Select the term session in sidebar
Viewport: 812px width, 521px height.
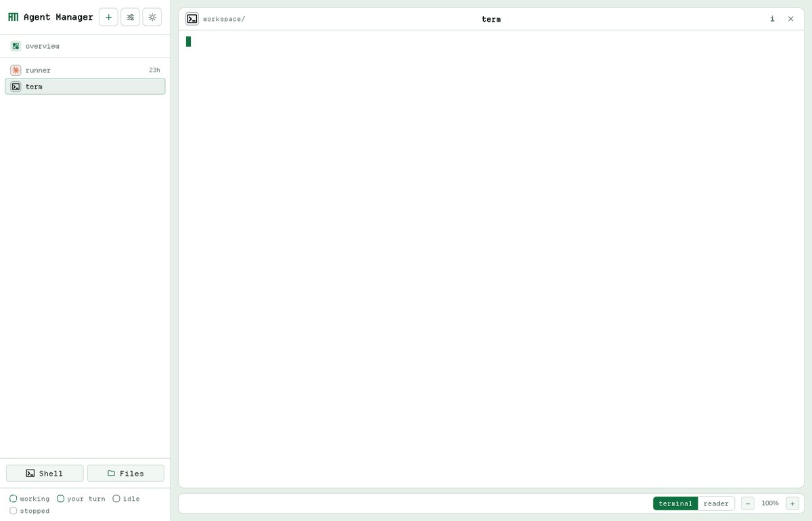(85, 87)
